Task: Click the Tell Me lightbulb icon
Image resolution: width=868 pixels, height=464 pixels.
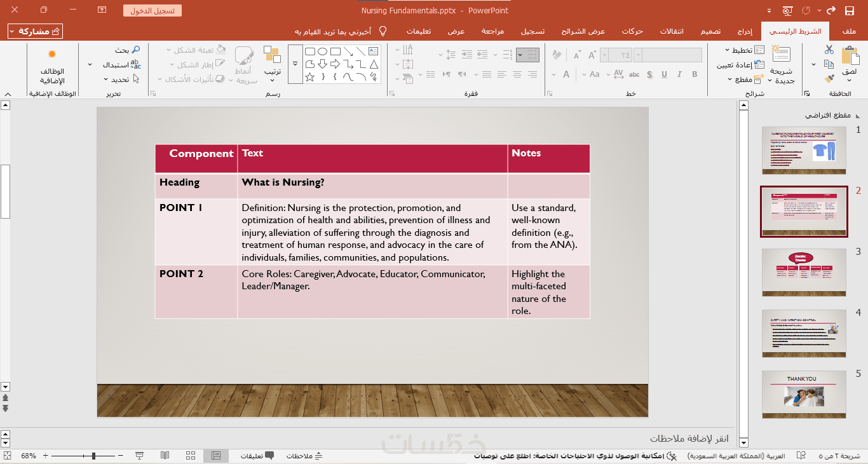Action: [x=383, y=31]
